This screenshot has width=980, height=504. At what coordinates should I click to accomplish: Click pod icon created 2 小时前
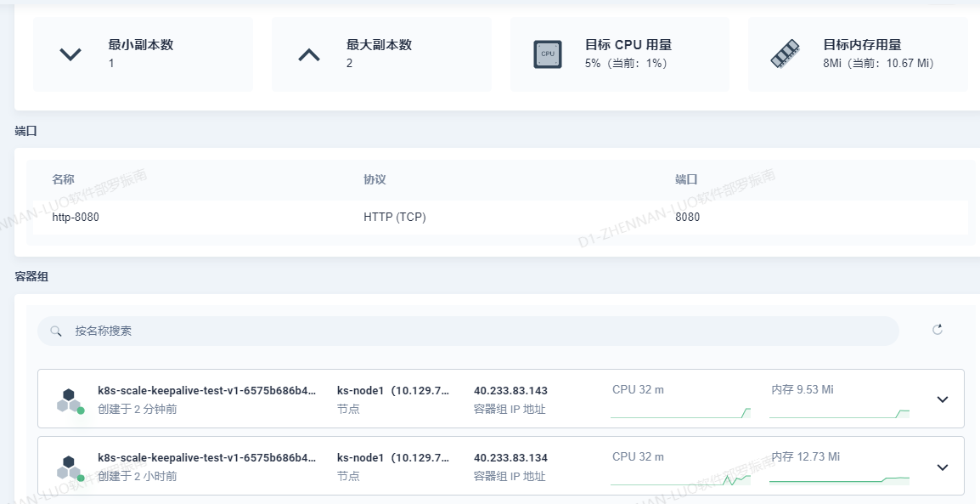70,467
